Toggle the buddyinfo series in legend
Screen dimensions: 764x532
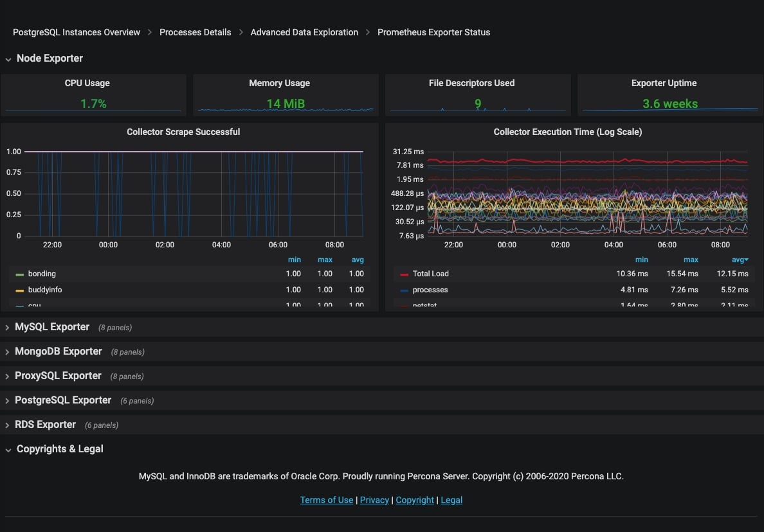45,290
